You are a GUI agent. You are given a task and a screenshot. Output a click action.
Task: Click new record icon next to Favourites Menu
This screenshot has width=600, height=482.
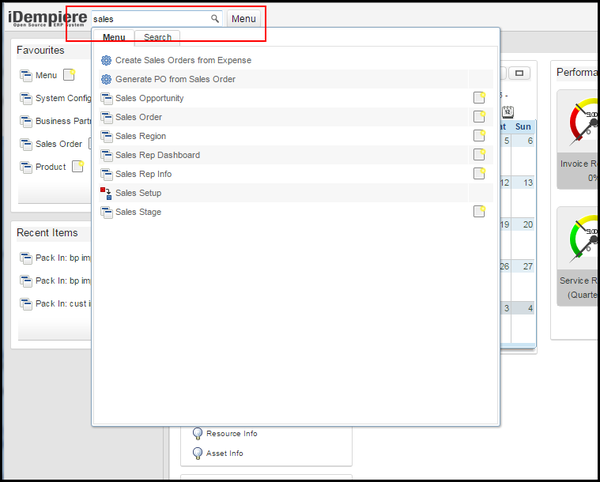pyautogui.click(x=69, y=75)
